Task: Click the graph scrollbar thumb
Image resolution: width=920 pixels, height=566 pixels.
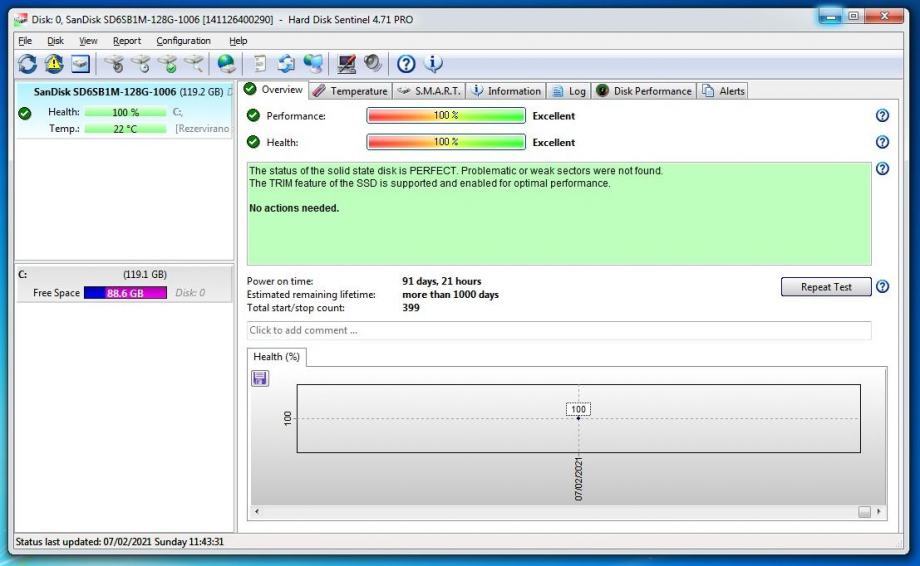Action: pos(864,511)
